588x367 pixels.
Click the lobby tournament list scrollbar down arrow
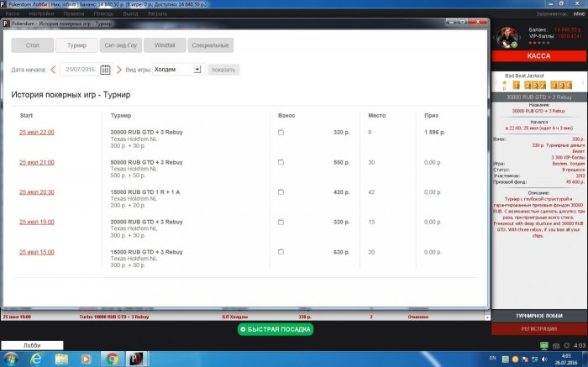[x=487, y=317]
